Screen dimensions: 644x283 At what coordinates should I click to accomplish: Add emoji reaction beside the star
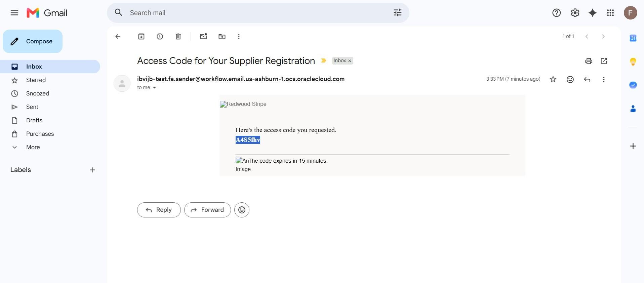pyautogui.click(x=570, y=79)
